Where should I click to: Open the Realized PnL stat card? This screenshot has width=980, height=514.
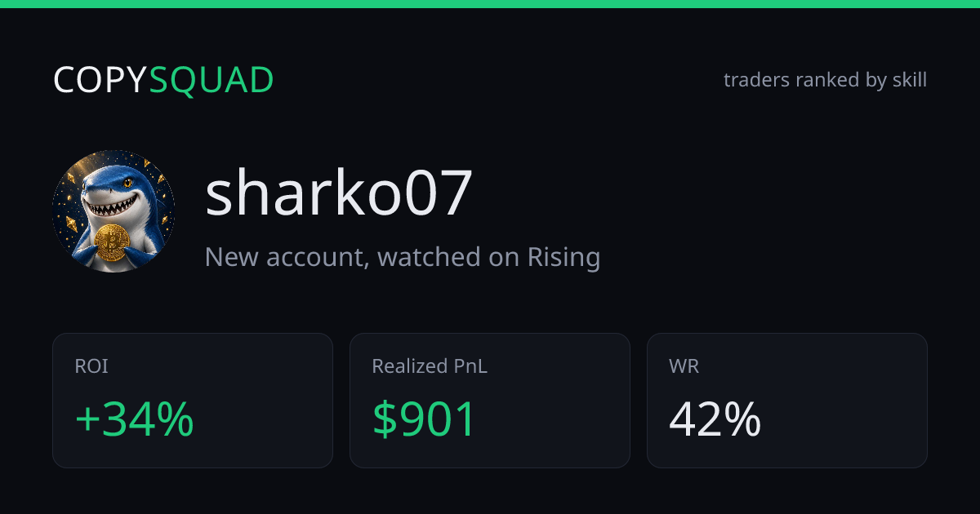490,401
